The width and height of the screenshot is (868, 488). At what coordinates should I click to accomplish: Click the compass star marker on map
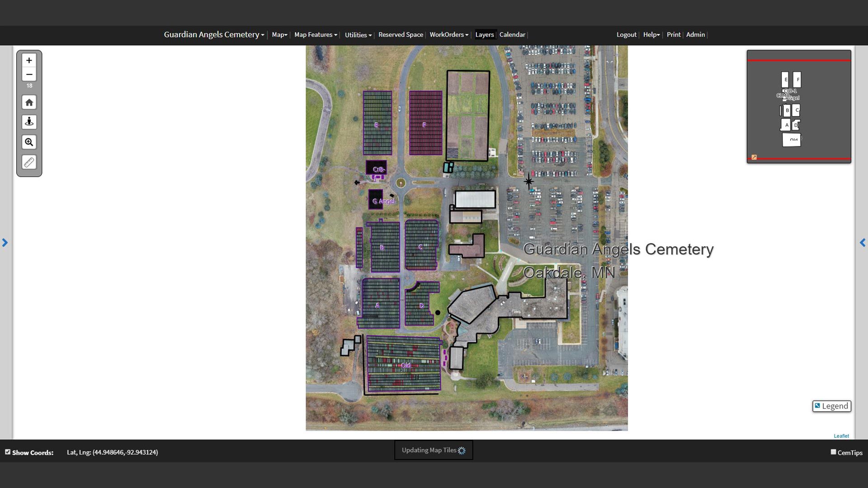(x=528, y=182)
